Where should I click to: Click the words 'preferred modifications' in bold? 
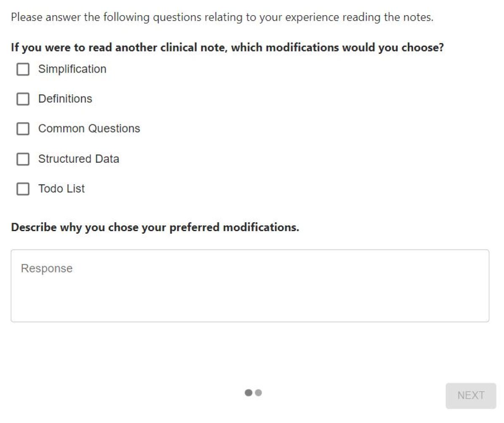pyautogui.click(x=234, y=227)
